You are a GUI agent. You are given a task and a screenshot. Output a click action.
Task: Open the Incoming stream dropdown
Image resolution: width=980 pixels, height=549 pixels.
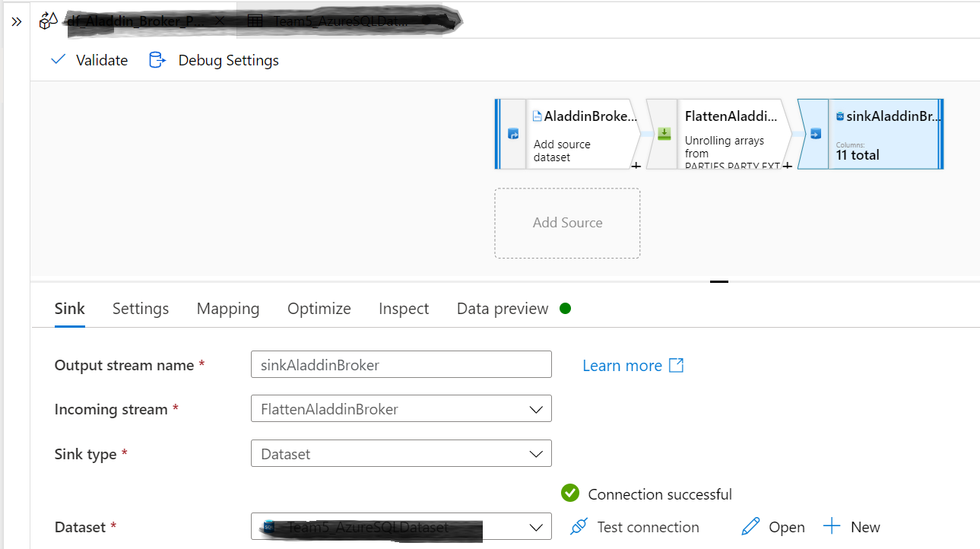(x=538, y=408)
